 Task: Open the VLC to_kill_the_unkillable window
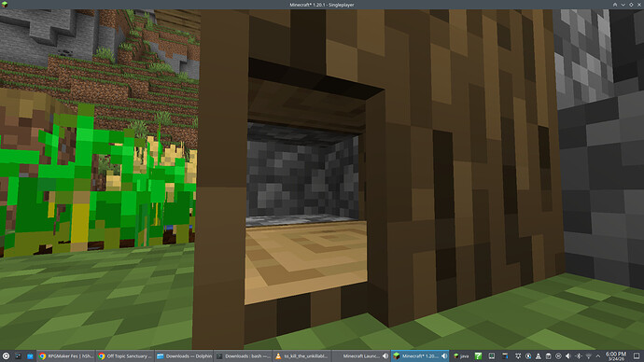tap(302, 355)
